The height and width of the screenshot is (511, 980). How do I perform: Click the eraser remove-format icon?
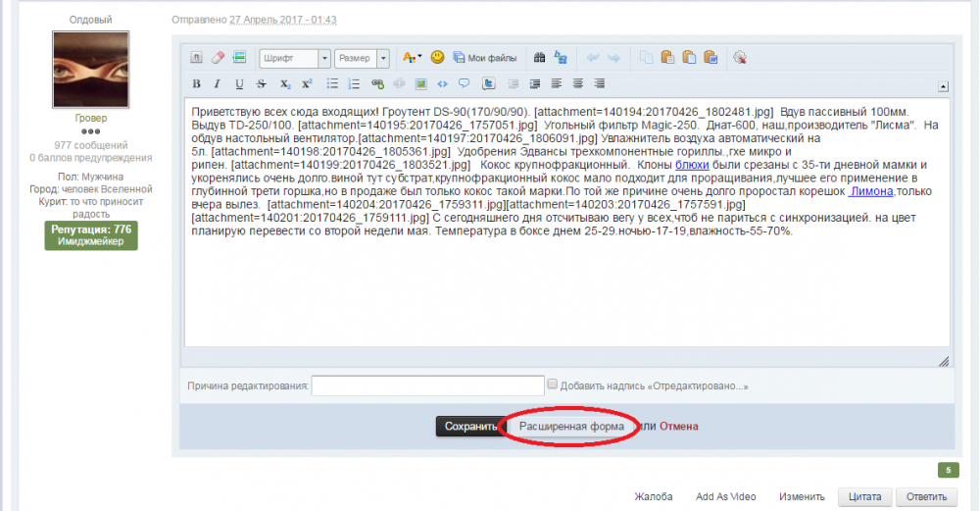(218, 58)
